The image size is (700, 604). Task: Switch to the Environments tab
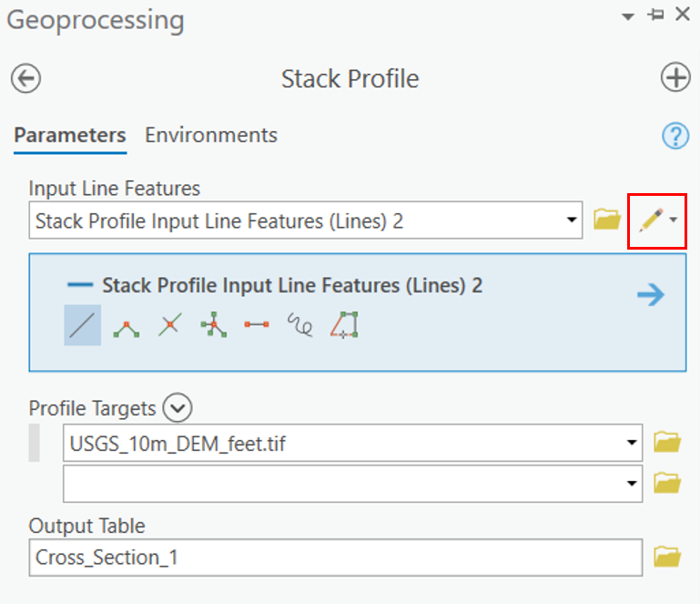tap(211, 135)
